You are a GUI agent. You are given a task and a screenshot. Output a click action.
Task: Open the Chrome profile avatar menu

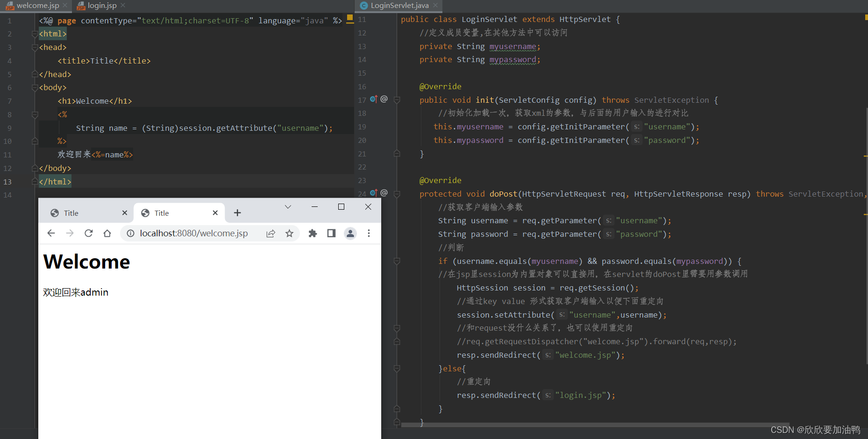pyautogui.click(x=350, y=233)
